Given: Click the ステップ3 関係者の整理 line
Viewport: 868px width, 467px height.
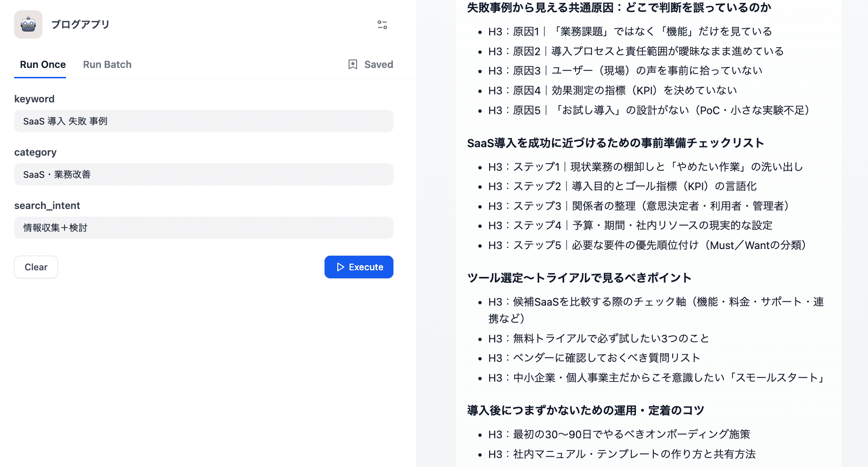Looking at the screenshot, I should [639, 206].
